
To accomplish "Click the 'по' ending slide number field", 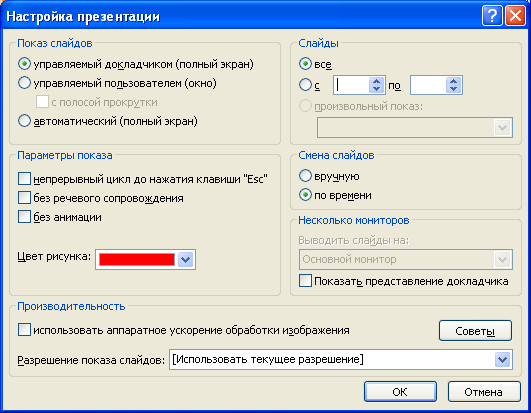I will tap(428, 85).
